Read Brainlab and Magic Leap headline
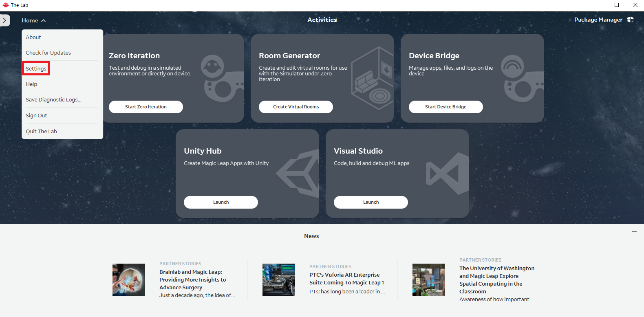The image size is (644, 317). [192, 280]
